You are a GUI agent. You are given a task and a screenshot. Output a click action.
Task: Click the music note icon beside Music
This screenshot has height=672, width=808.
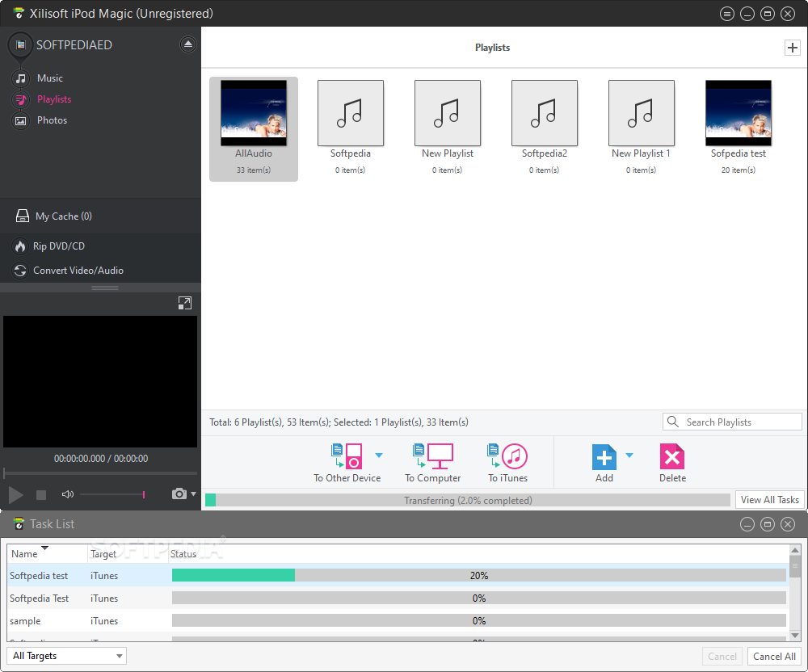(x=21, y=78)
